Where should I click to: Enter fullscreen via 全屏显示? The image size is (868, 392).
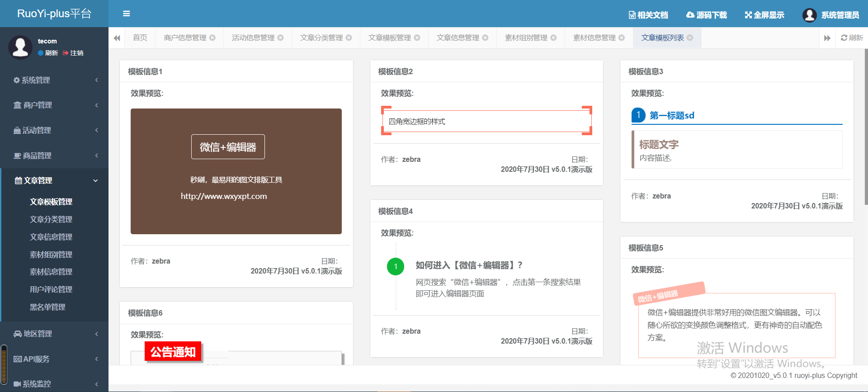point(764,15)
